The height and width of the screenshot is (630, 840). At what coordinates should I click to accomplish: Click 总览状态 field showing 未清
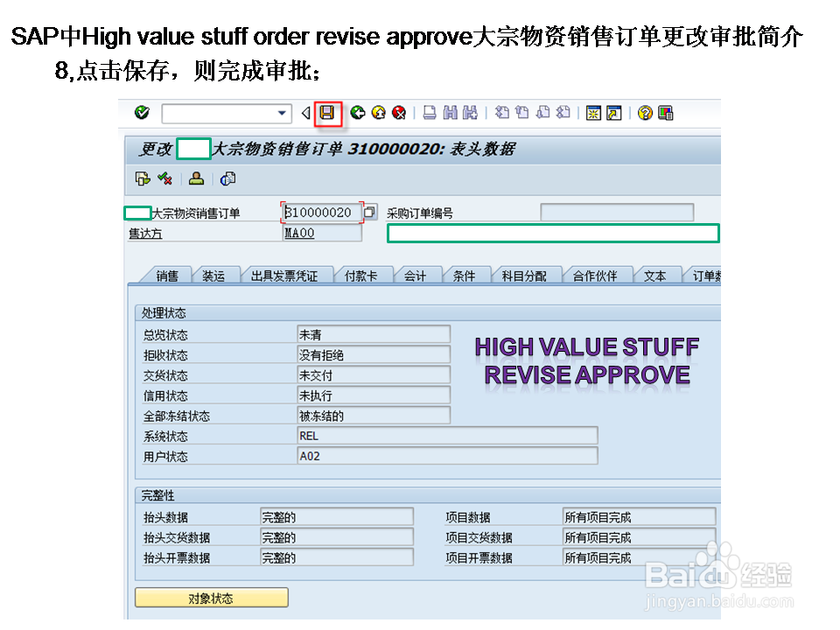374,334
